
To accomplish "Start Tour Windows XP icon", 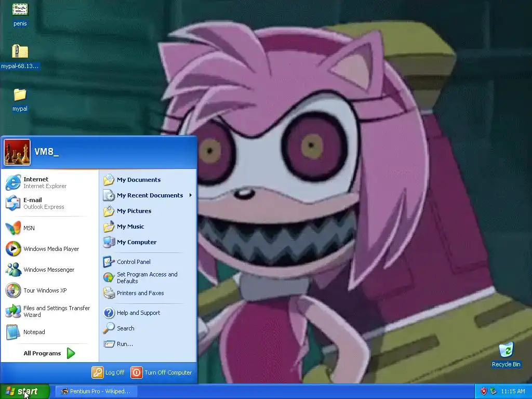I will [13, 290].
